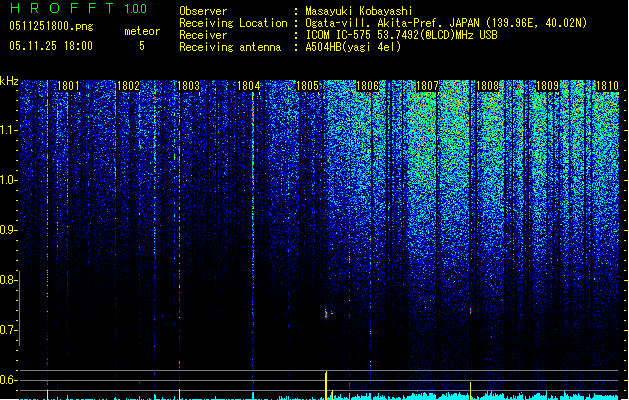Click the 1806 time marker
Screen dimensions: 629x400
coord(367,86)
